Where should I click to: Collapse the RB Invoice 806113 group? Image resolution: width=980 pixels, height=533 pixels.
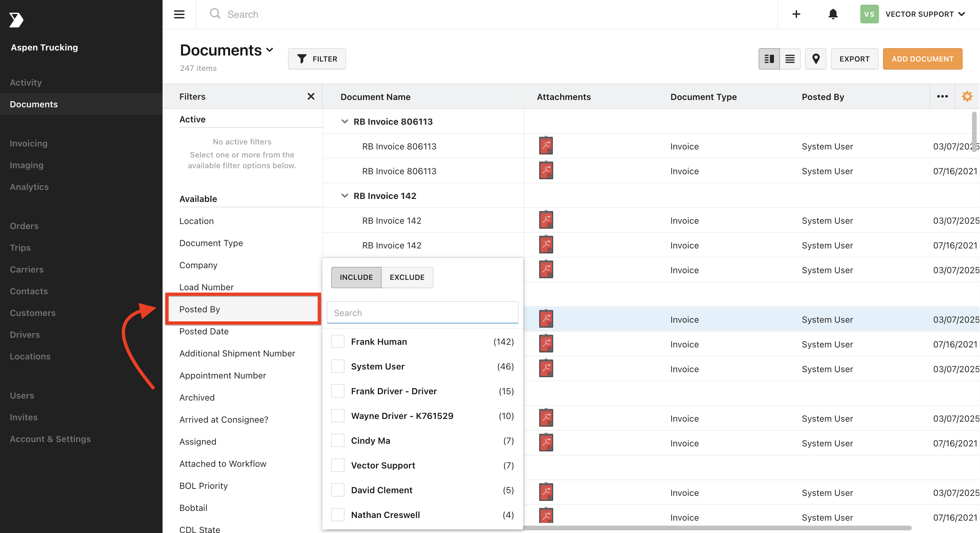coord(344,122)
